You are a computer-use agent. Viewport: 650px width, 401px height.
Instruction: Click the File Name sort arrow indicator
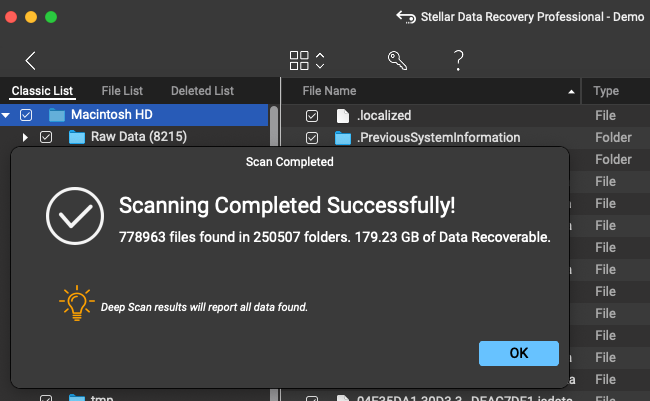point(571,92)
